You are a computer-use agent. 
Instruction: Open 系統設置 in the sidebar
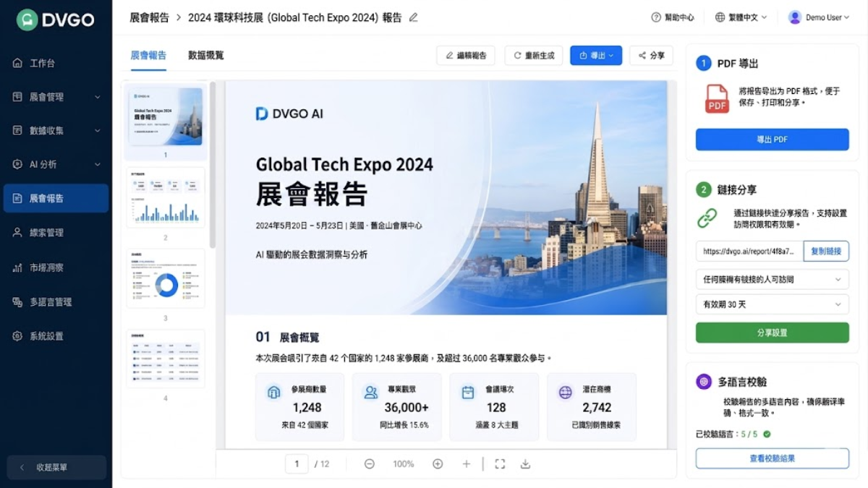pos(56,336)
